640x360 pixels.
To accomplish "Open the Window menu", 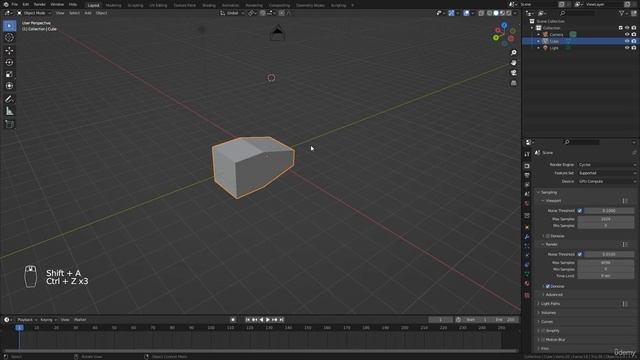I will 57,4.
